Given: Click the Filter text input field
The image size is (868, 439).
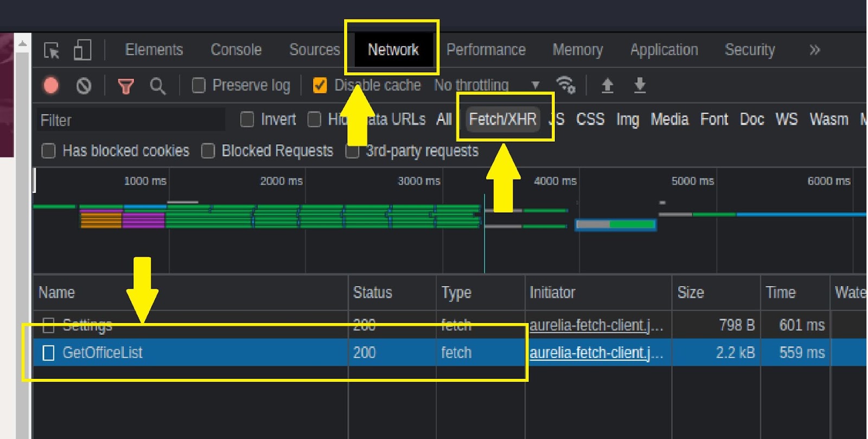Looking at the screenshot, I should pyautogui.click(x=130, y=120).
